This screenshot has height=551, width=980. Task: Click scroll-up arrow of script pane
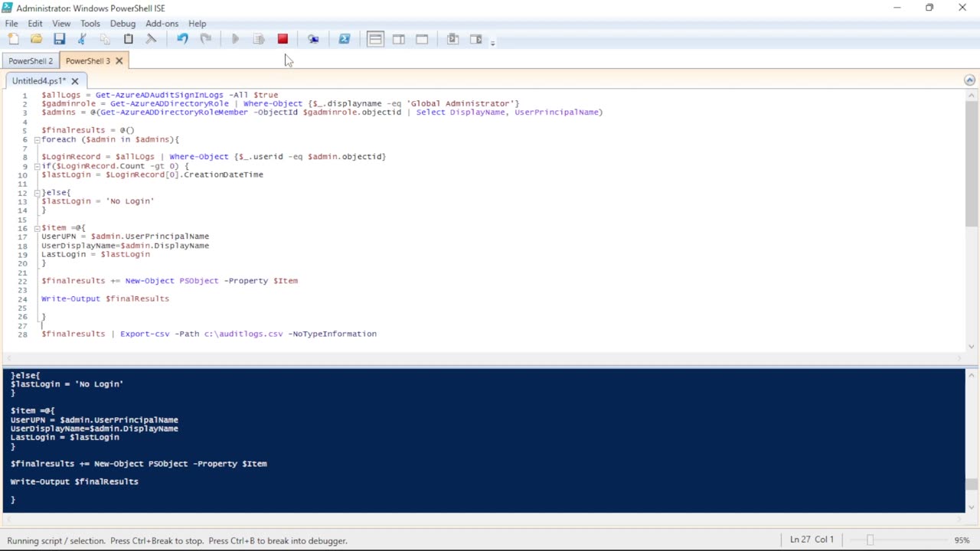tap(971, 94)
